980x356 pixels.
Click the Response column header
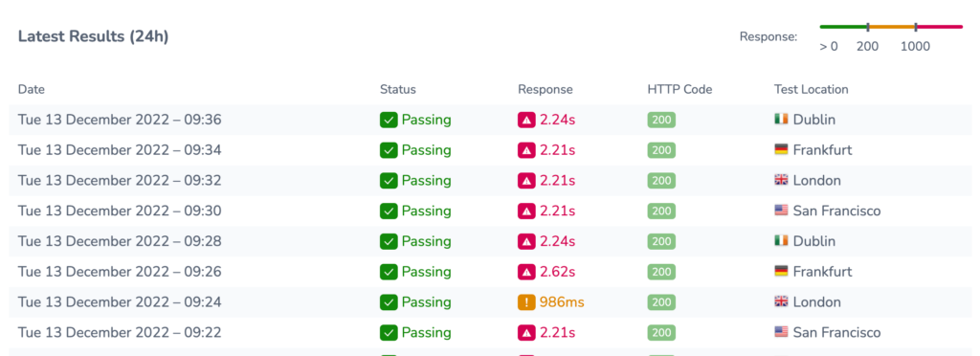coord(545,89)
